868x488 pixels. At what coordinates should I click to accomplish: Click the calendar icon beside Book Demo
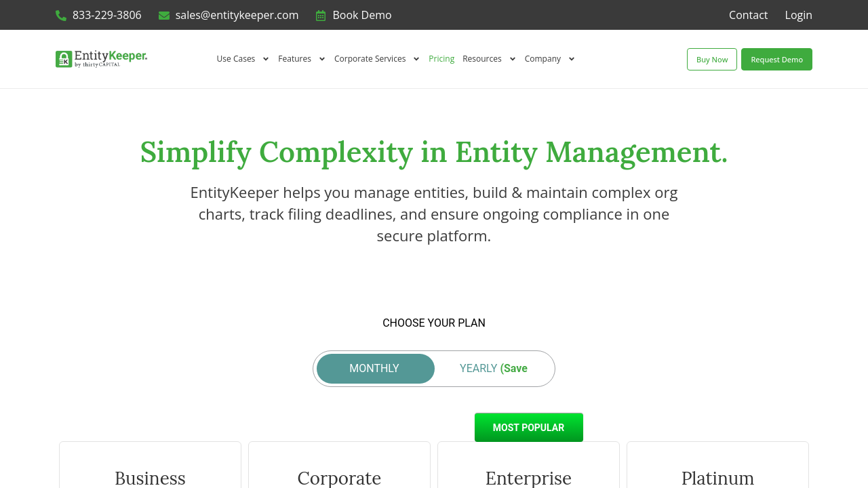[x=321, y=14]
